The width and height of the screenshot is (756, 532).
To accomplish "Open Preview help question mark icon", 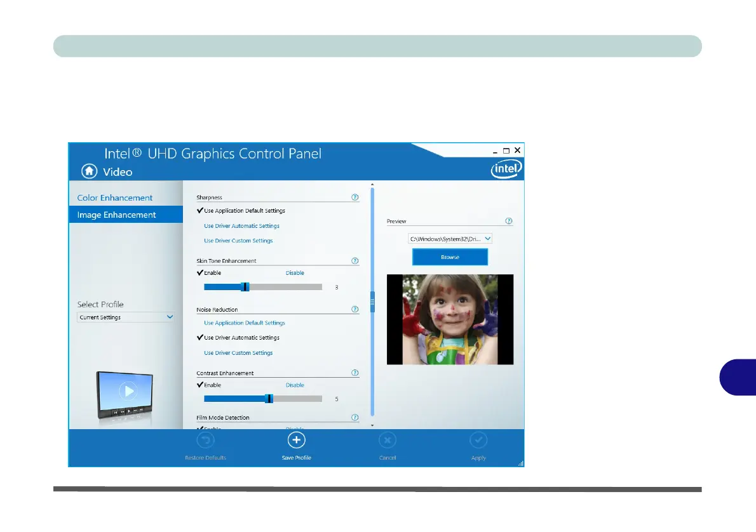I will (509, 221).
